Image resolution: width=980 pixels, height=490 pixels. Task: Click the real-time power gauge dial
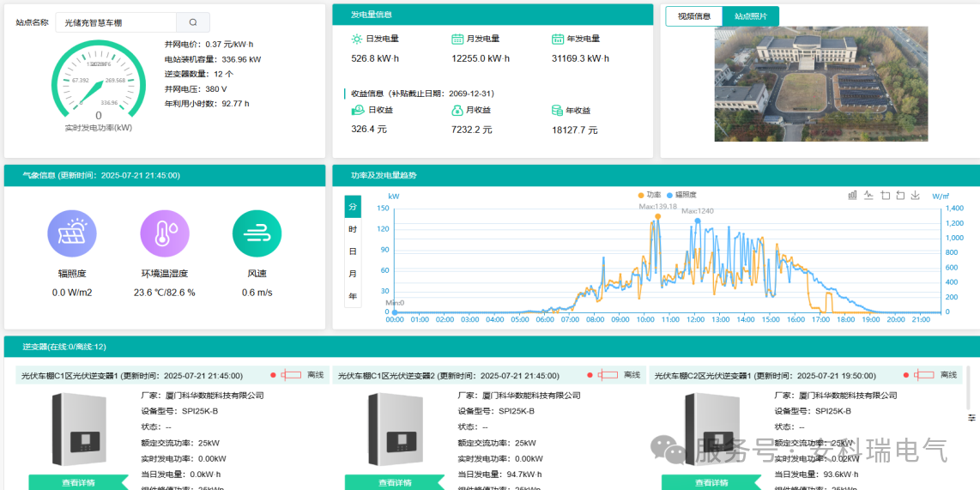[98, 78]
